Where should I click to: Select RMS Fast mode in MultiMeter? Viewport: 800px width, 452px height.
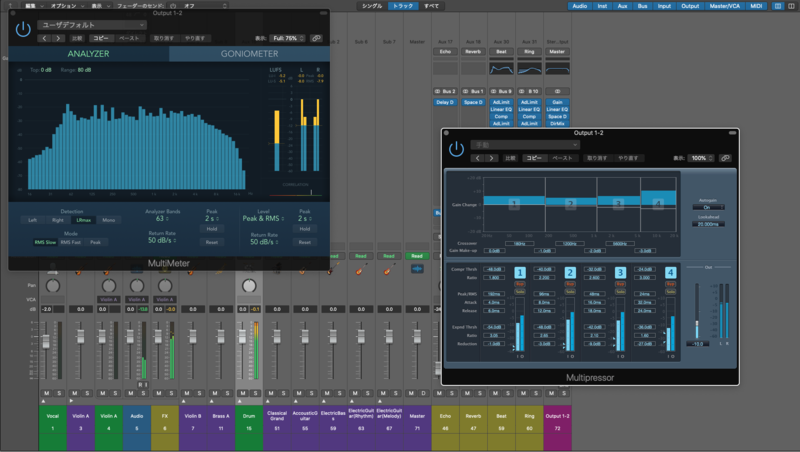tap(71, 242)
